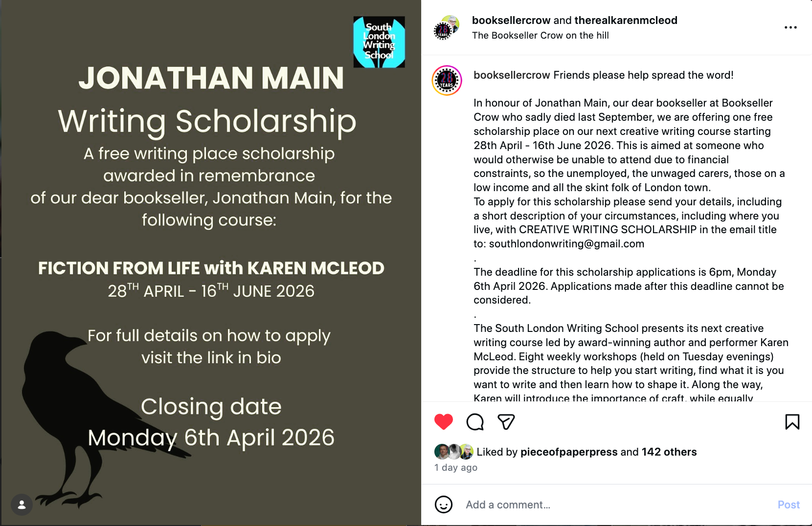View the 142 others who liked
This screenshot has height=526, width=812.
[669, 452]
